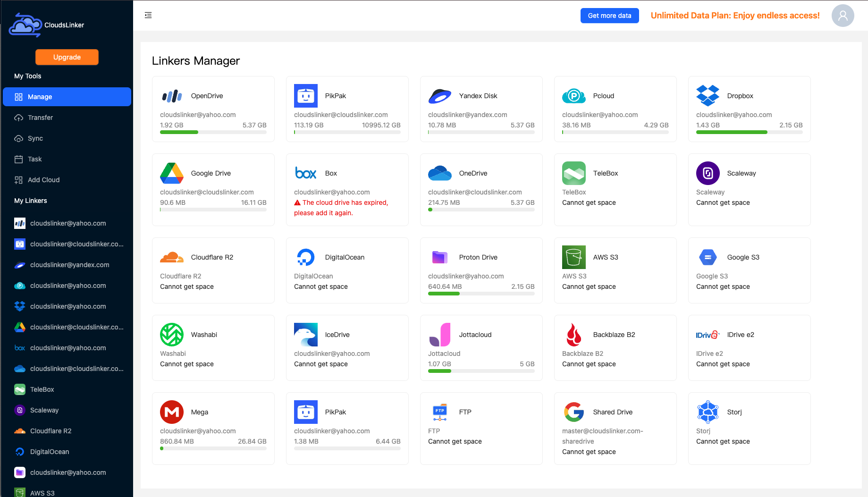Open the user avatar profile menu
Image resolution: width=868 pixels, height=497 pixels.
tap(843, 16)
